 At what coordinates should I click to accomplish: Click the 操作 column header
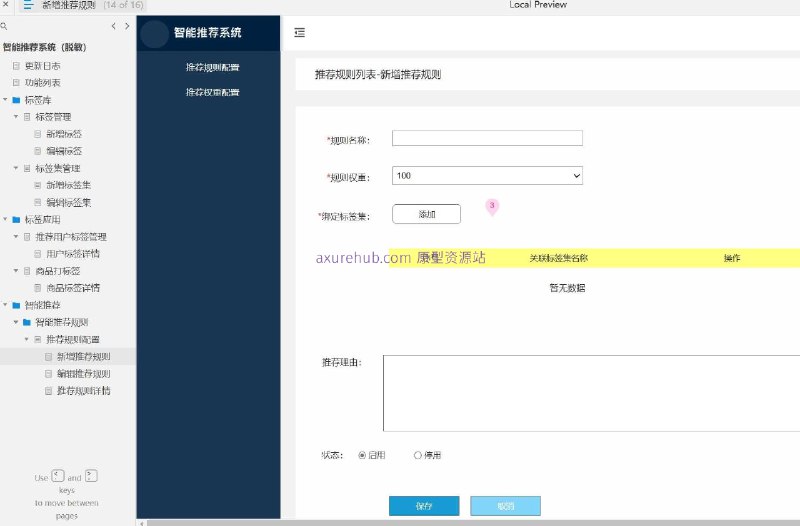(732, 258)
